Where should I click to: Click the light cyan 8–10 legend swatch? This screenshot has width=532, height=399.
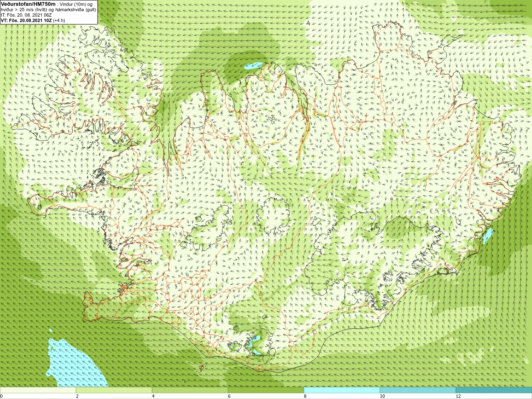[342, 390]
